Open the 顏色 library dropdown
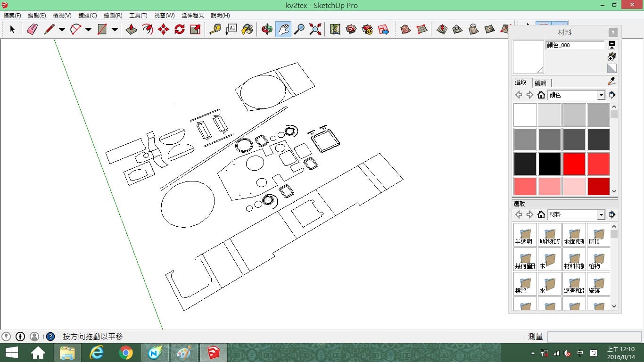This screenshot has width=644, height=362. (576, 95)
